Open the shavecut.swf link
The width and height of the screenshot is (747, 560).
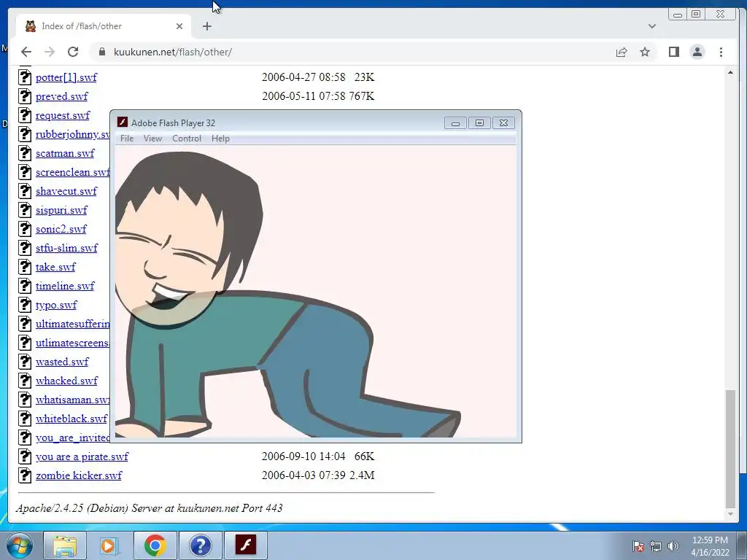66,191
